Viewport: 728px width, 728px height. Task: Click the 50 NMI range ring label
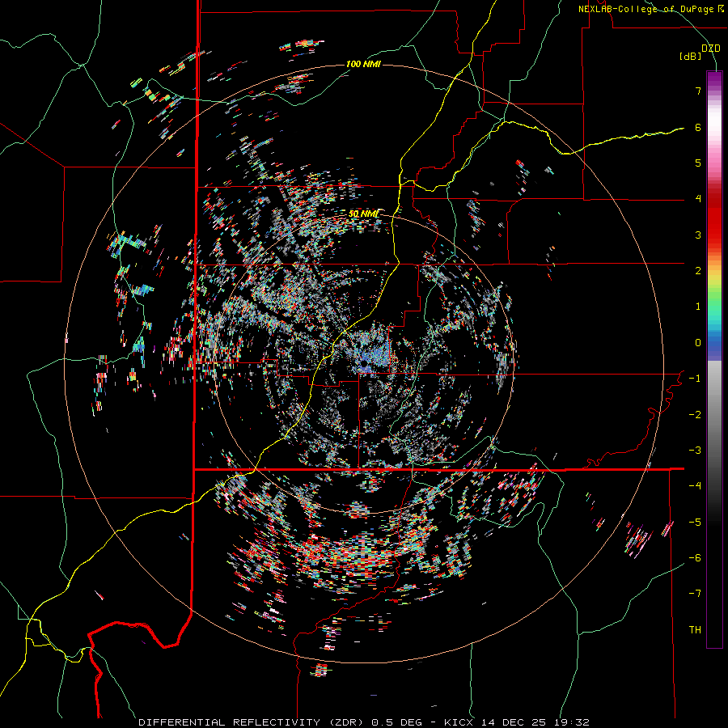coord(363,214)
